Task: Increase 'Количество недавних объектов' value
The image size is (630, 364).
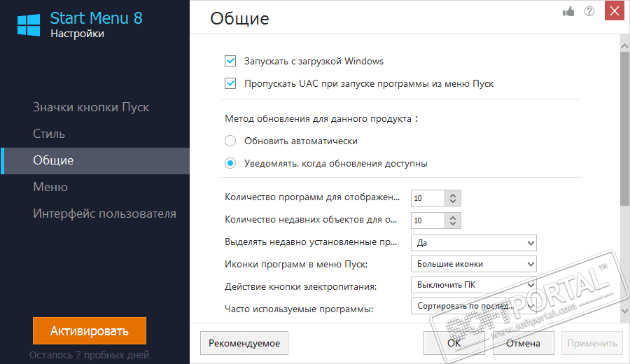Action: pos(453,218)
